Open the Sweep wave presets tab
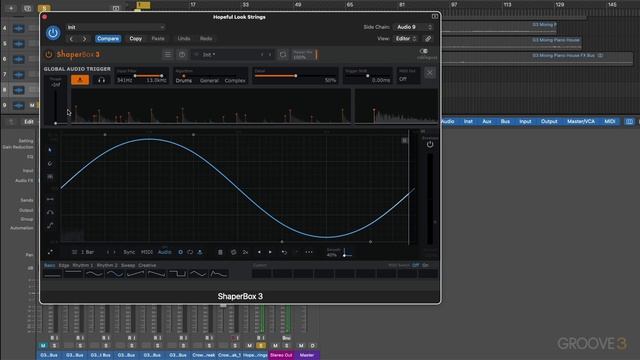The image size is (640, 360). 128,265
